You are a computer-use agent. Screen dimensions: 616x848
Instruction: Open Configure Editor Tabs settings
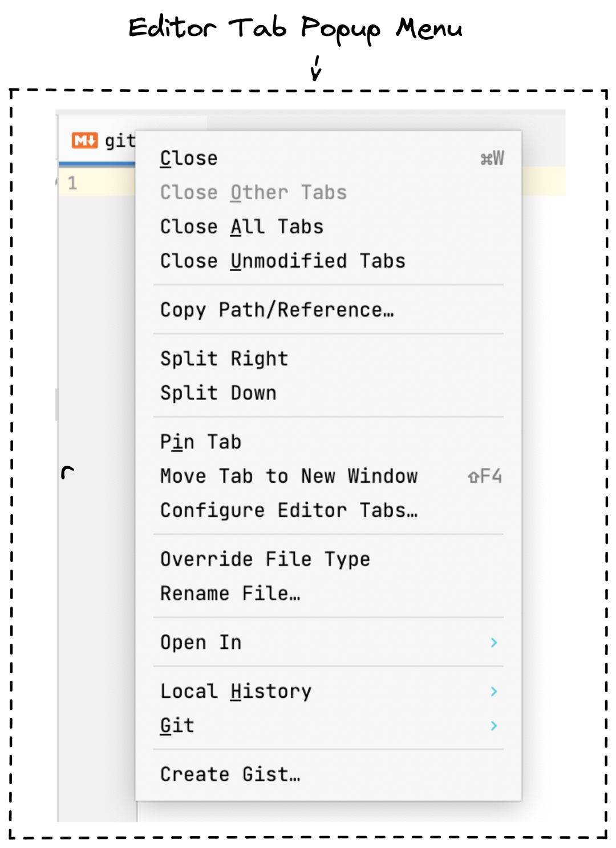[x=289, y=510]
